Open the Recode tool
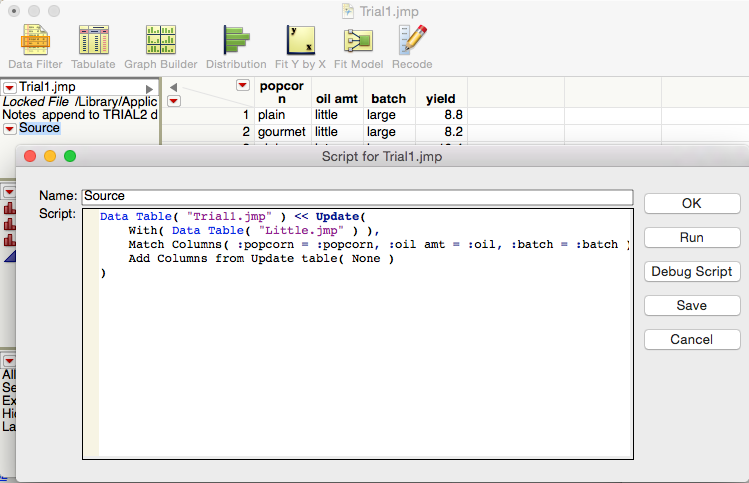Image resolution: width=749 pixels, height=483 pixels. 412,47
